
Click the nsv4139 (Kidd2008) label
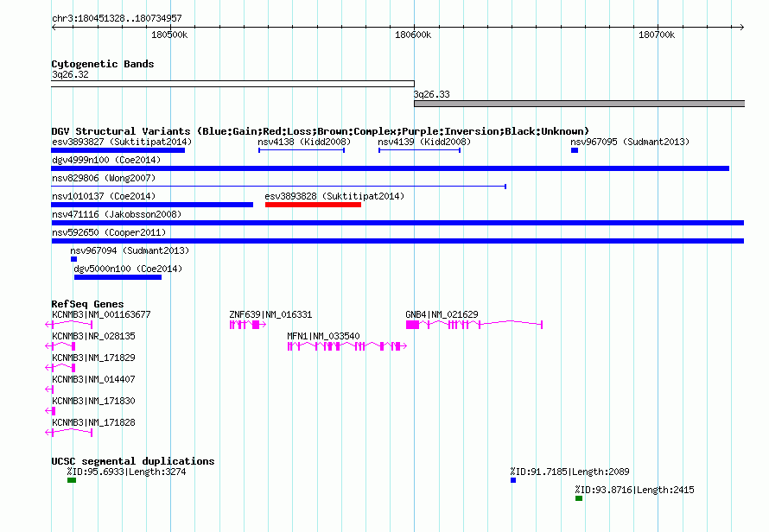point(424,142)
